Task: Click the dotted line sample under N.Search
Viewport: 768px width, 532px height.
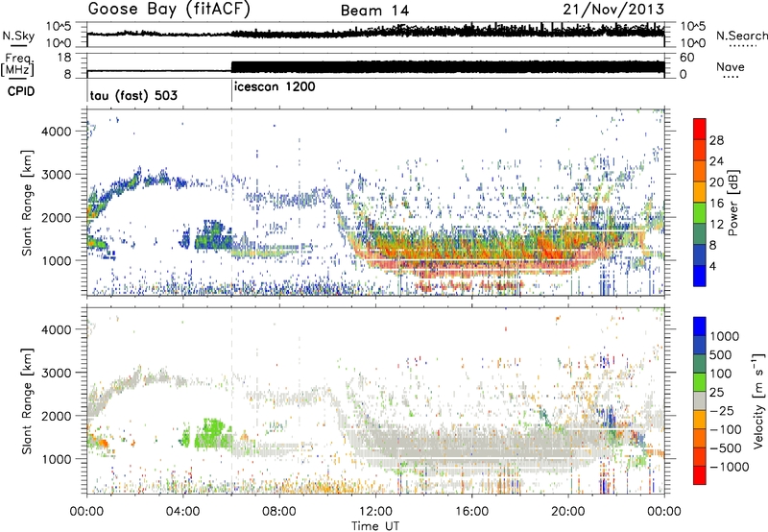Action: pos(742,46)
